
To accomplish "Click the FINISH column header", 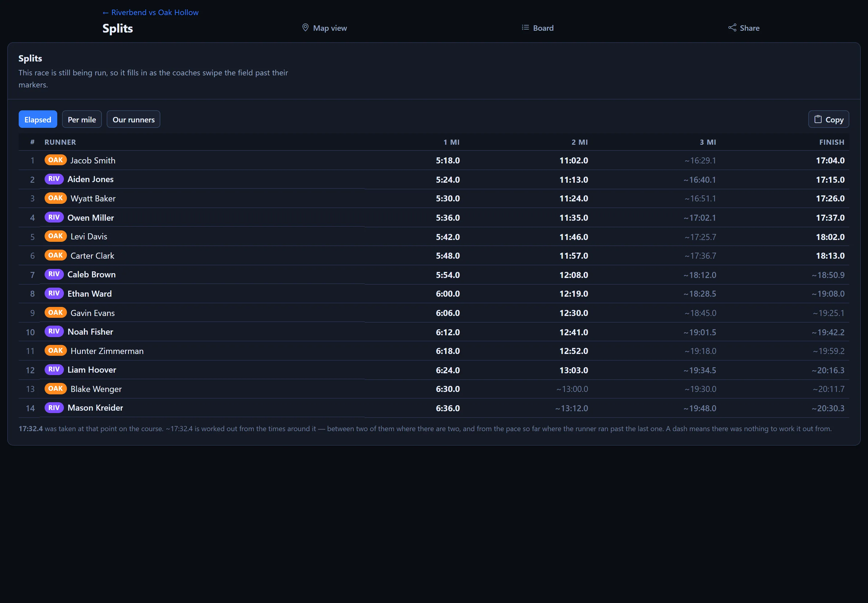I will pyautogui.click(x=831, y=142).
